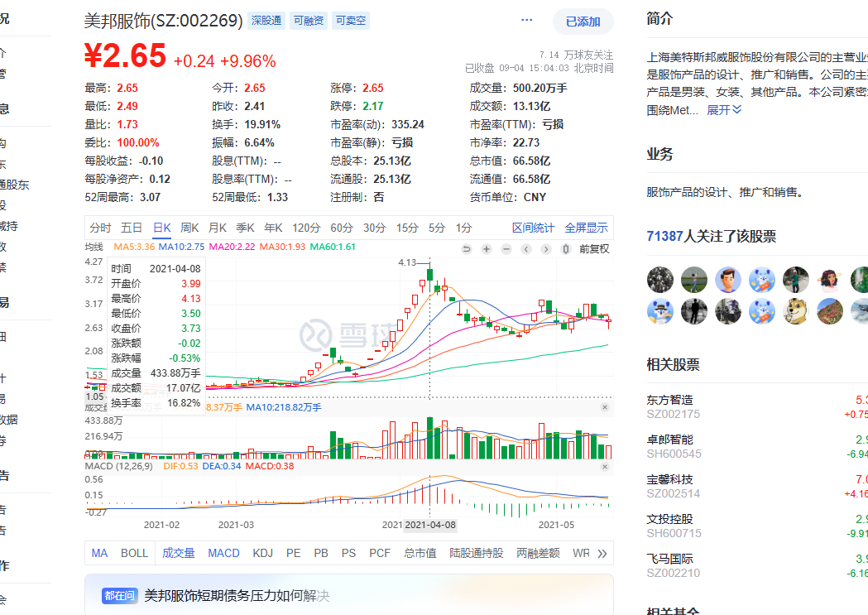Toggle the WR indicator
Screen dimensions: 868x615
[581, 554]
